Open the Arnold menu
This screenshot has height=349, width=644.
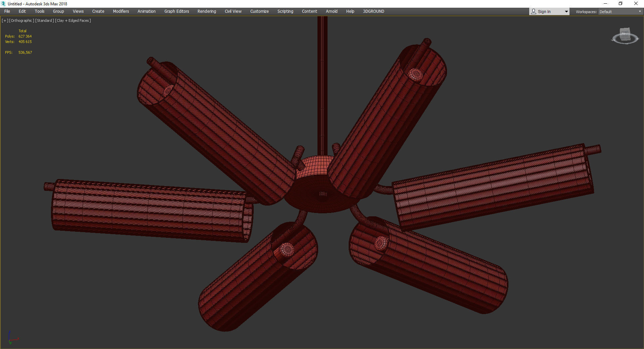pyautogui.click(x=332, y=11)
